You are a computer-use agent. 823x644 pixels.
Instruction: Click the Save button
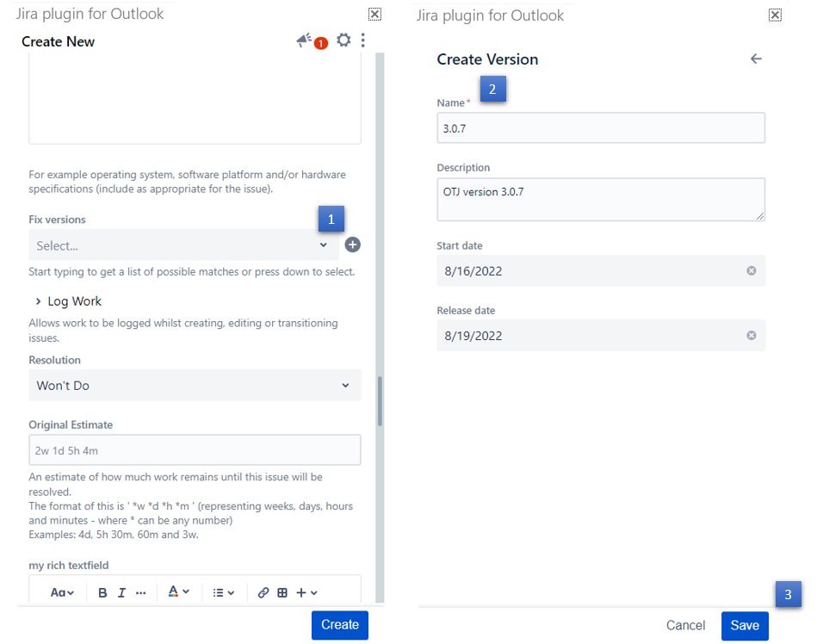(745, 626)
